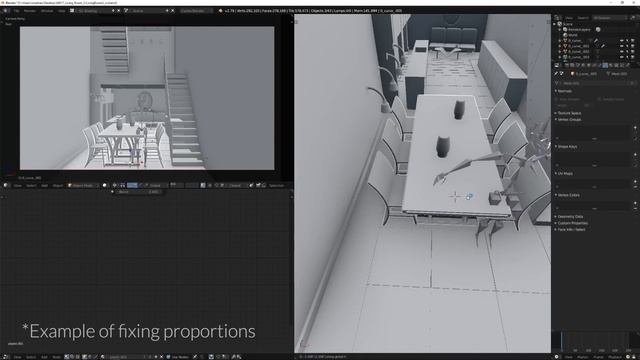Open the Object Mode dropdown
Viewport: 640px width, 360px height.
[83, 185]
